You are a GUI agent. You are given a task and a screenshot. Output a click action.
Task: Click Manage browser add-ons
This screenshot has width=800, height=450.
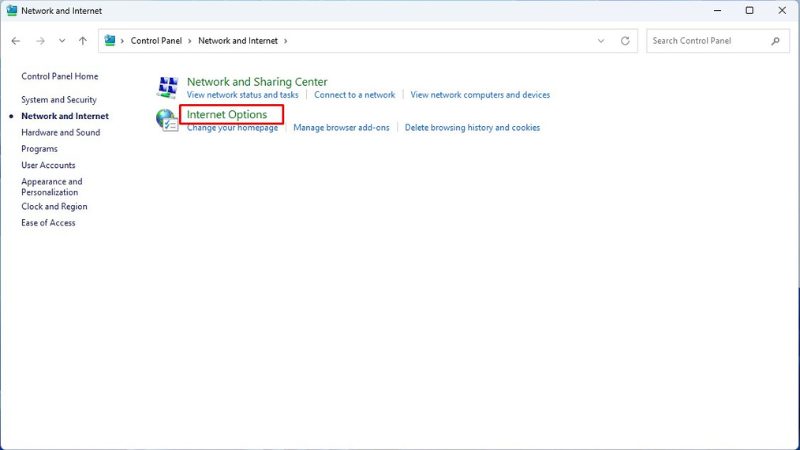click(x=341, y=128)
